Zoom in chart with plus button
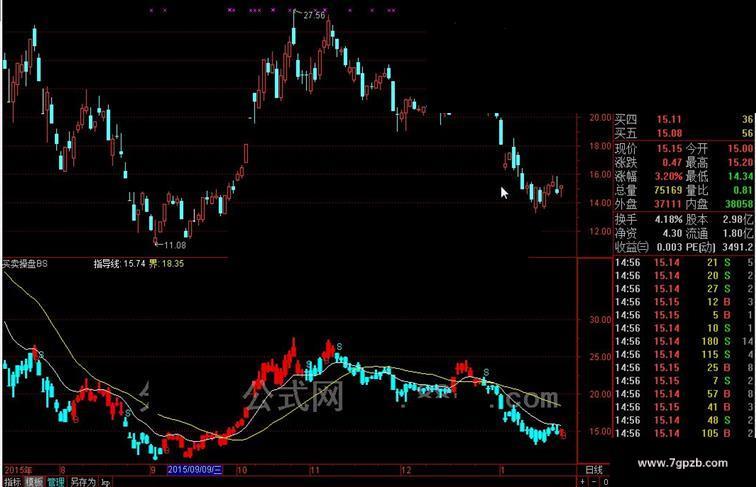This screenshot has height=487, width=756. tap(582, 482)
